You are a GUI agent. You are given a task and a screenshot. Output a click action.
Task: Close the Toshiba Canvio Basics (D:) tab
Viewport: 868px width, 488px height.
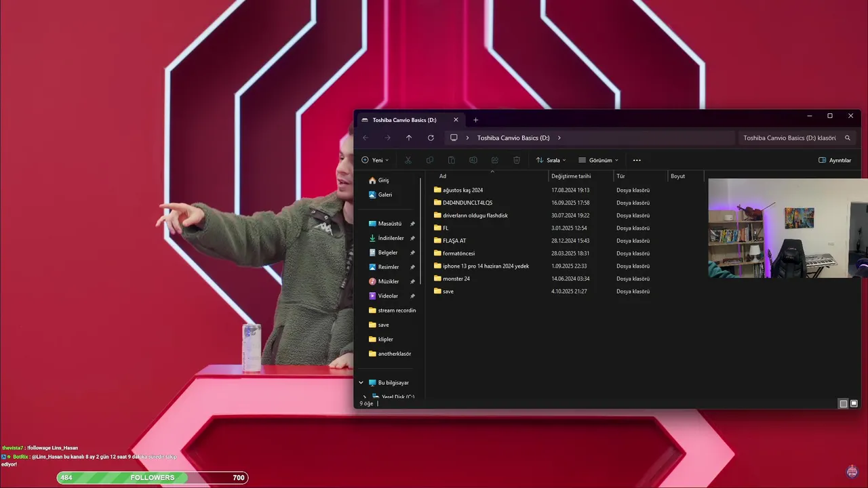point(456,120)
